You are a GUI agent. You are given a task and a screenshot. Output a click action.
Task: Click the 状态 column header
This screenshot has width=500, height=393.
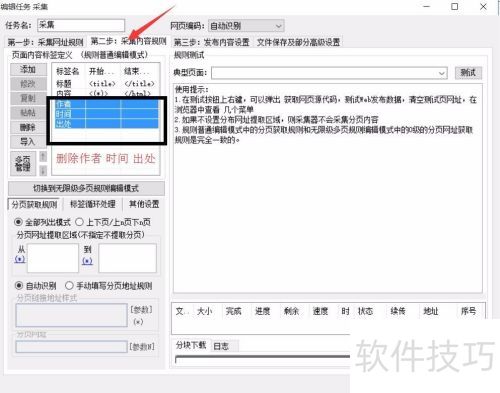365,311
